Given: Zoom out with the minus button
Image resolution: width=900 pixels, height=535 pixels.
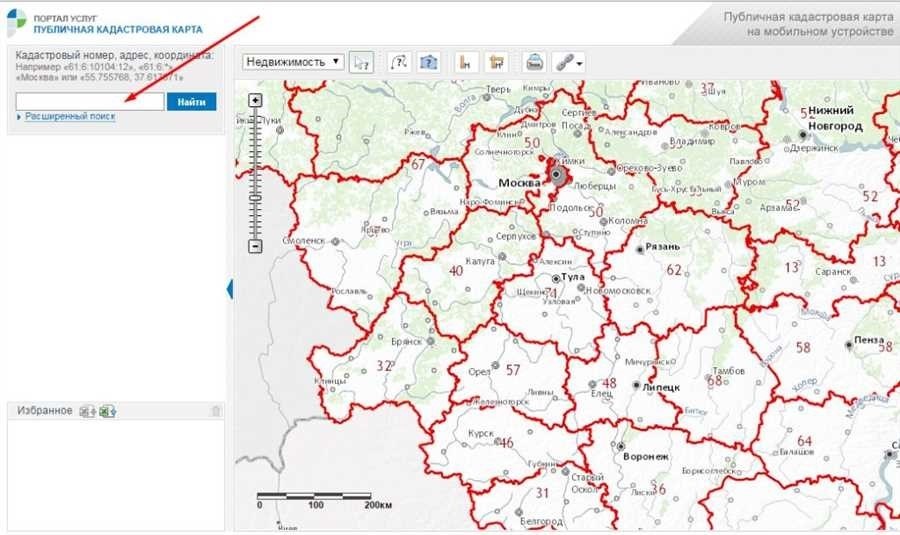Looking at the screenshot, I should tap(255, 246).
